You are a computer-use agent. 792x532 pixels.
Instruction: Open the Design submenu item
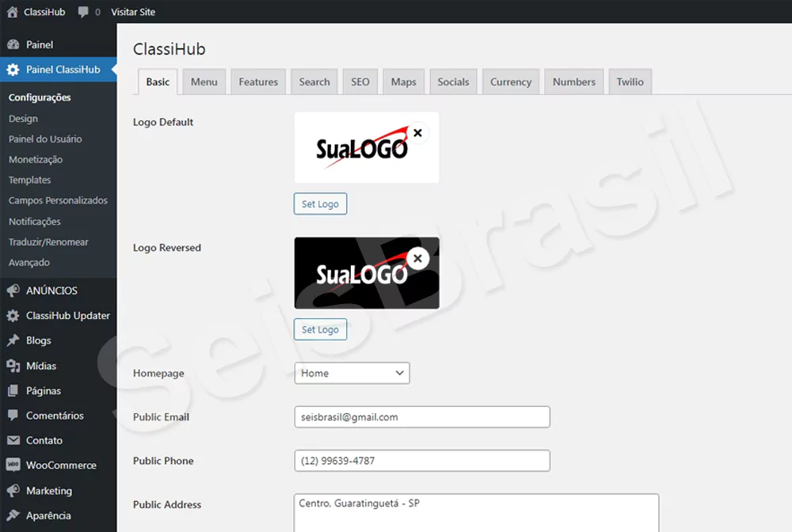point(23,119)
